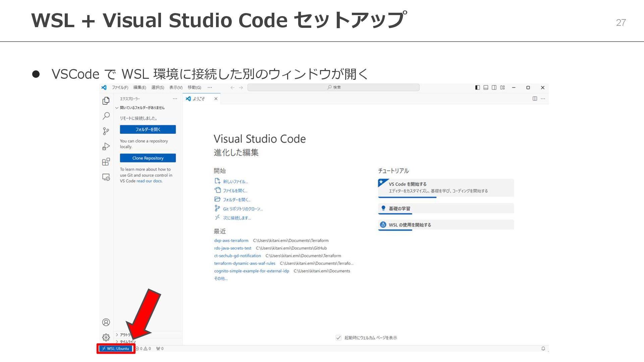This screenshot has height=362, width=644.
Task: Open the menu bar overflow ellipsis
Action: coord(210,87)
